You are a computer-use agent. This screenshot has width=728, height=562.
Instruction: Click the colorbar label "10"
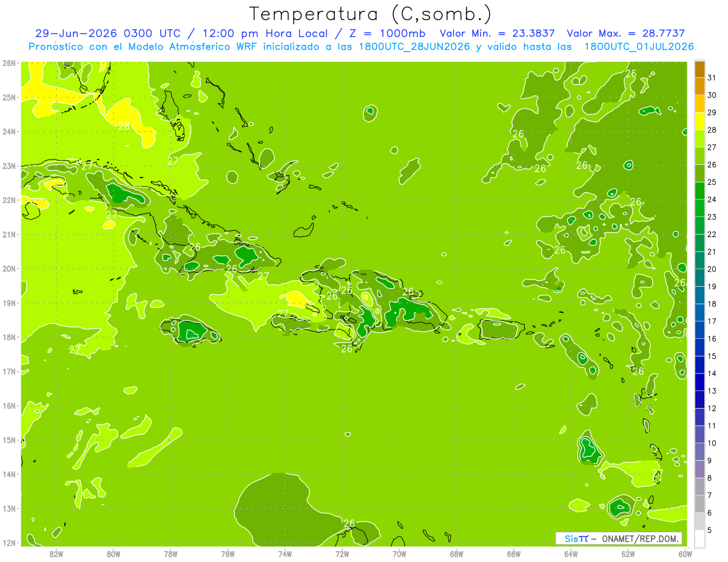click(x=712, y=443)
